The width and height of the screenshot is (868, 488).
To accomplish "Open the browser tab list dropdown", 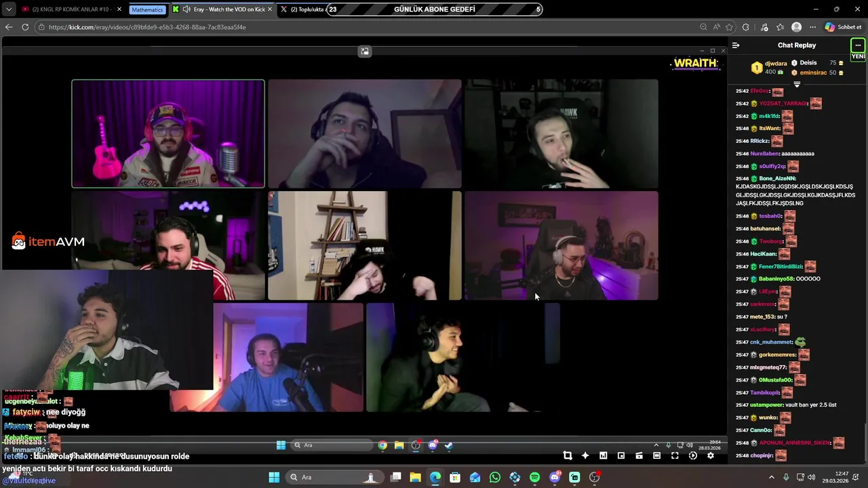I will point(9,9).
